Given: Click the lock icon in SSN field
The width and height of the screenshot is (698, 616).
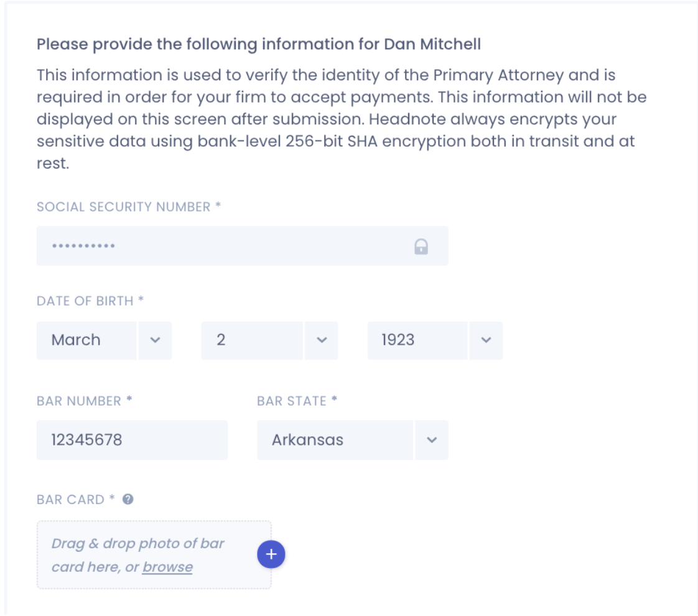Looking at the screenshot, I should (x=421, y=247).
